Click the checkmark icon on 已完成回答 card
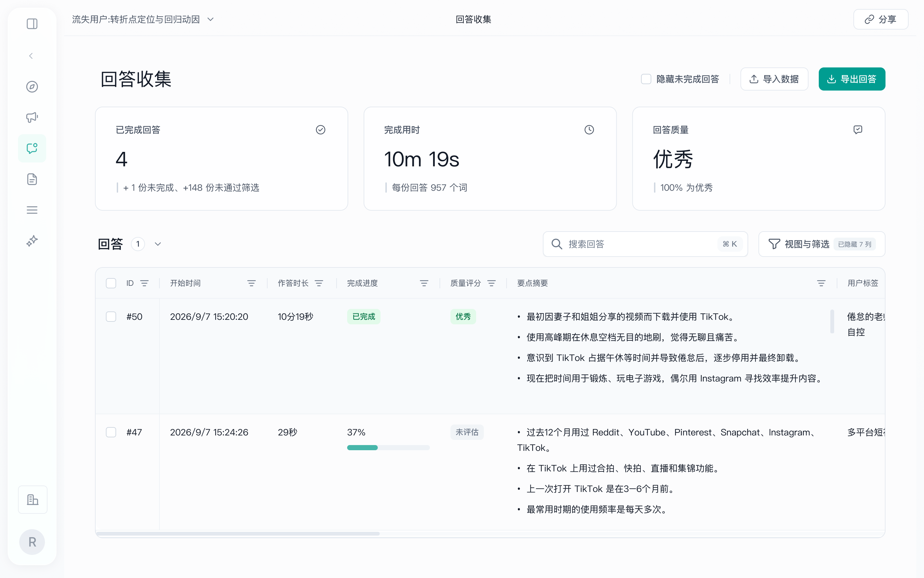Image resolution: width=924 pixels, height=578 pixels. [321, 130]
